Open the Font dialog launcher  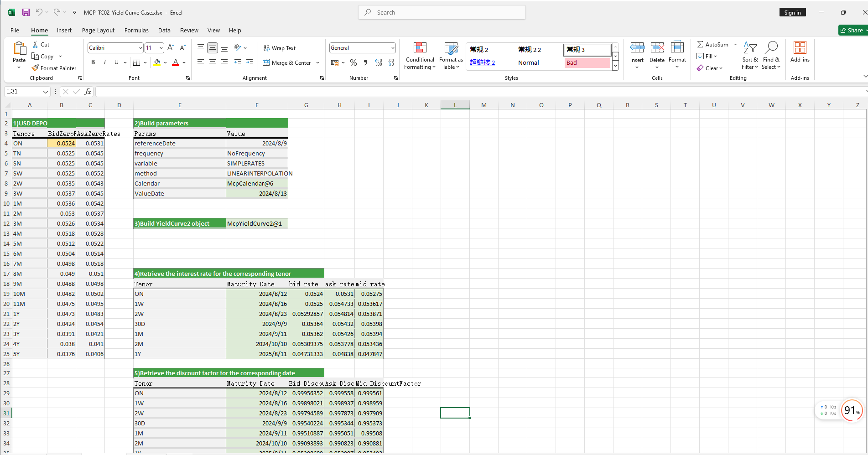pos(187,78)
